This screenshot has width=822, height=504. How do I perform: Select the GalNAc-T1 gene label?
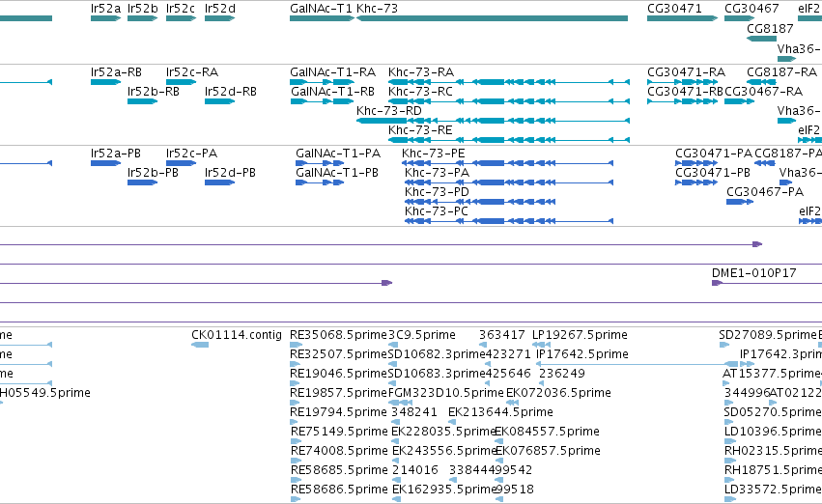tap(321, 9)
